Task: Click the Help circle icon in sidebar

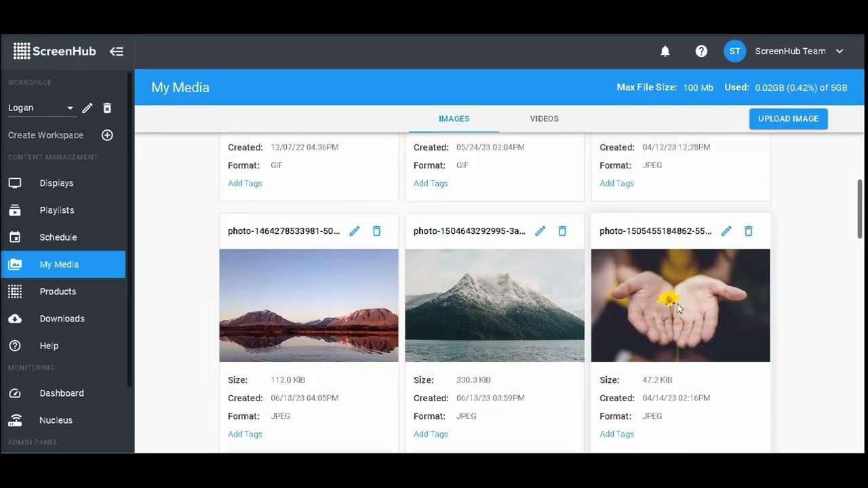Action: pyautogui.click(x=15, y=346)
